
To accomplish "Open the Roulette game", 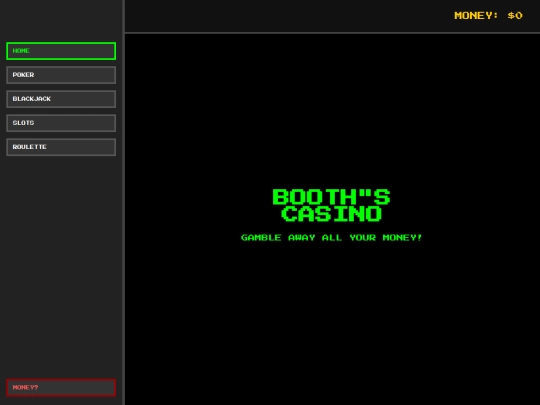I will (x=61, y=147).
